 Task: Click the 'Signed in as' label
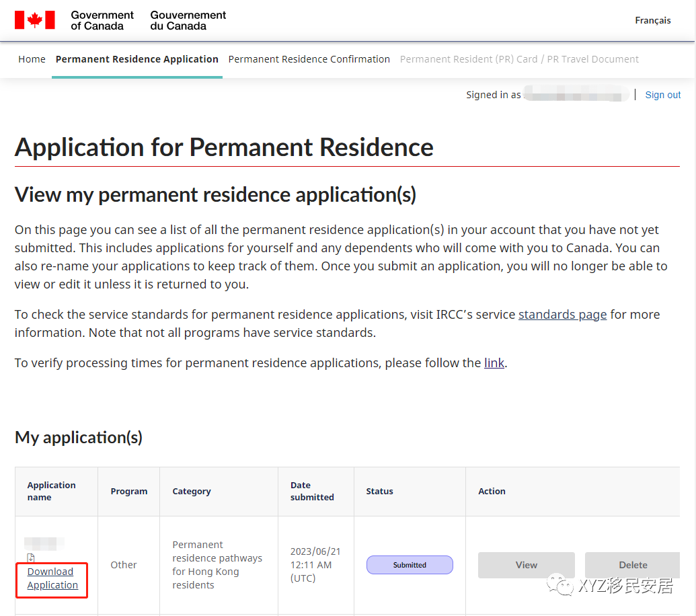493,95
